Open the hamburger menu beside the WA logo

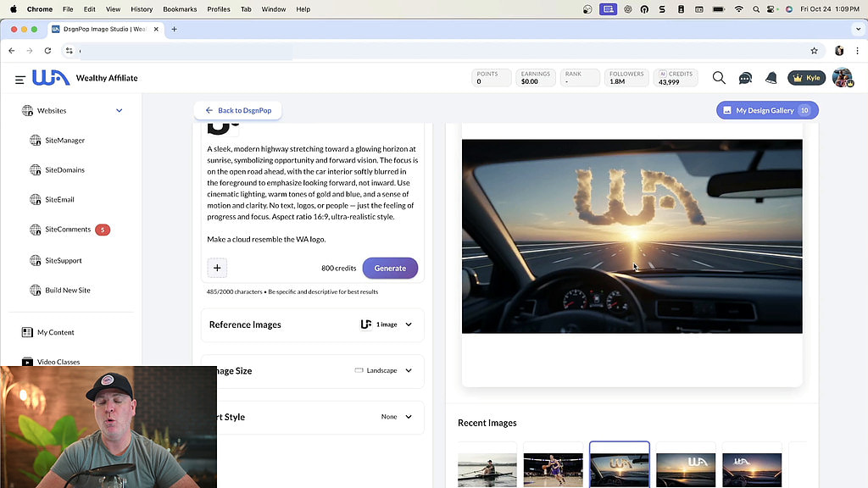click(x=19, y=79)
